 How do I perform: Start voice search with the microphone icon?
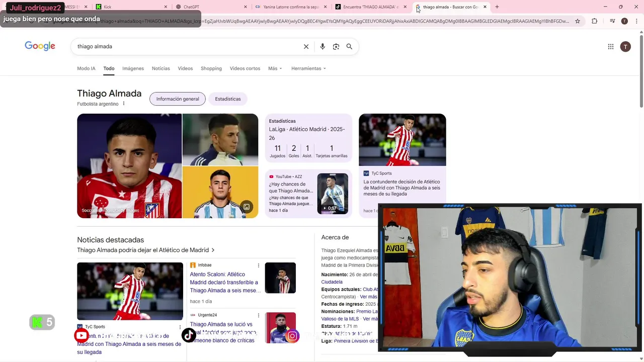point(323,46)
